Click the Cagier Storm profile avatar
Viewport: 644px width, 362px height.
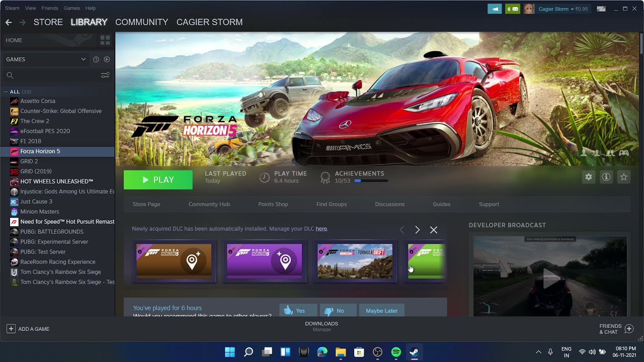coord(529,9)
